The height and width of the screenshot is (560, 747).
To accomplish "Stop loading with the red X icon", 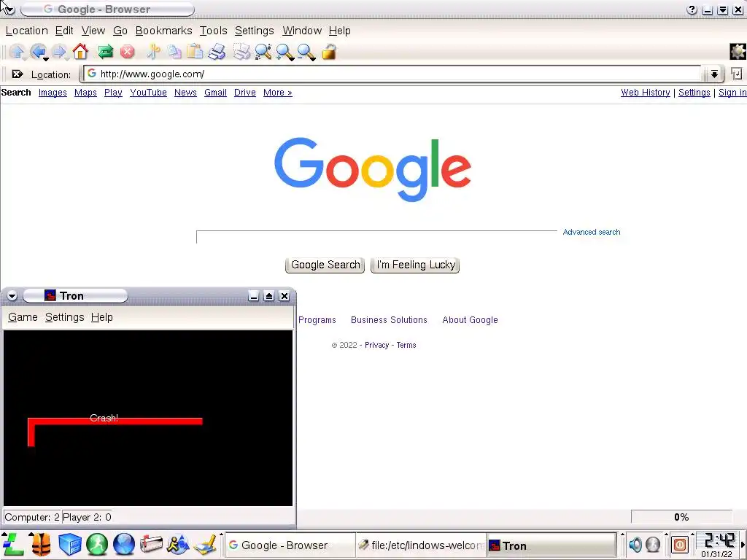I will click(x=127, y=52).
